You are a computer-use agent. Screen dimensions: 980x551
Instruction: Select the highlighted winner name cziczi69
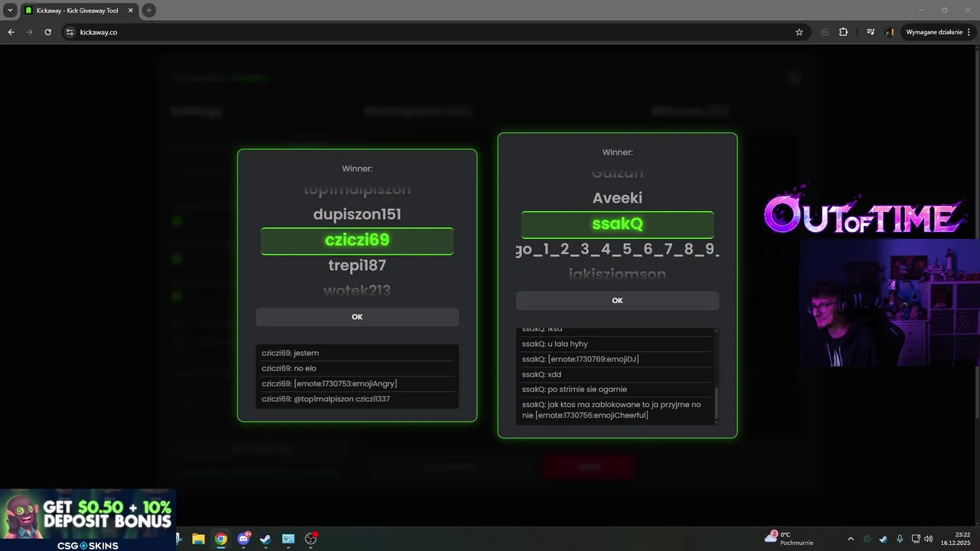click(x=357, y=240)
